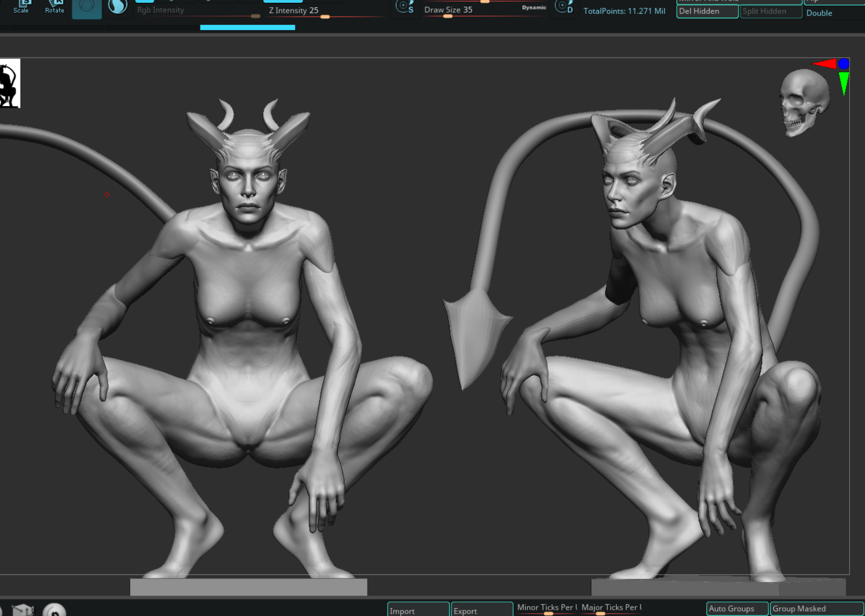Click the active sphere gizmo icon

[87, 7]
